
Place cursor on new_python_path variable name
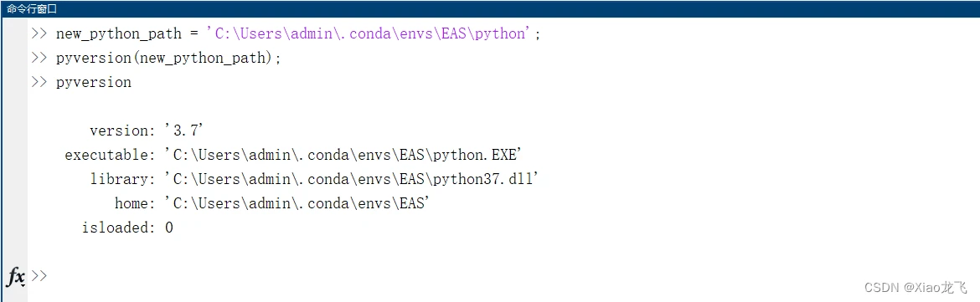pyautogui.click(x=119, y=34)
